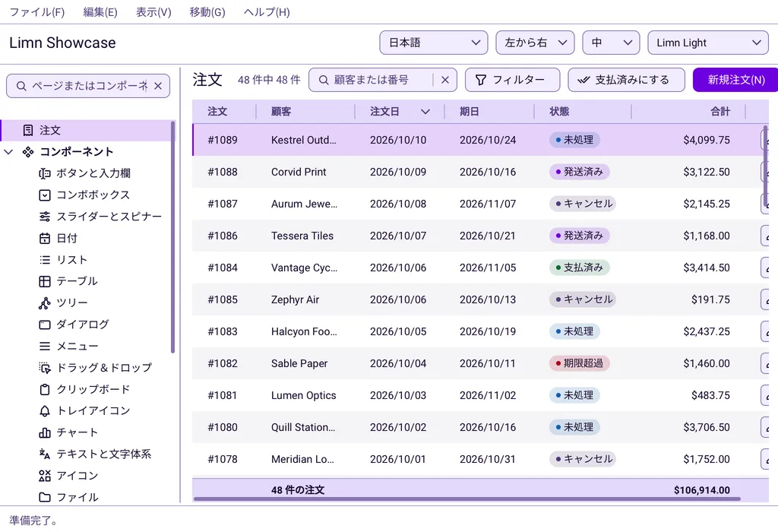Click the ダイアログ window icon
The width and height of the screenshot is (778, 532).
[45, 325]
